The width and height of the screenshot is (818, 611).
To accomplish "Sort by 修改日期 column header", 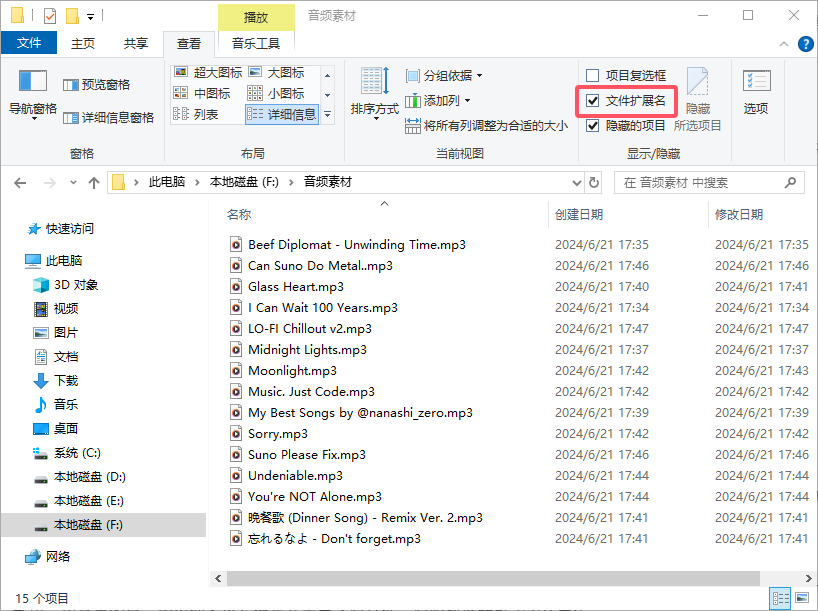I will (x=739, y=214).
